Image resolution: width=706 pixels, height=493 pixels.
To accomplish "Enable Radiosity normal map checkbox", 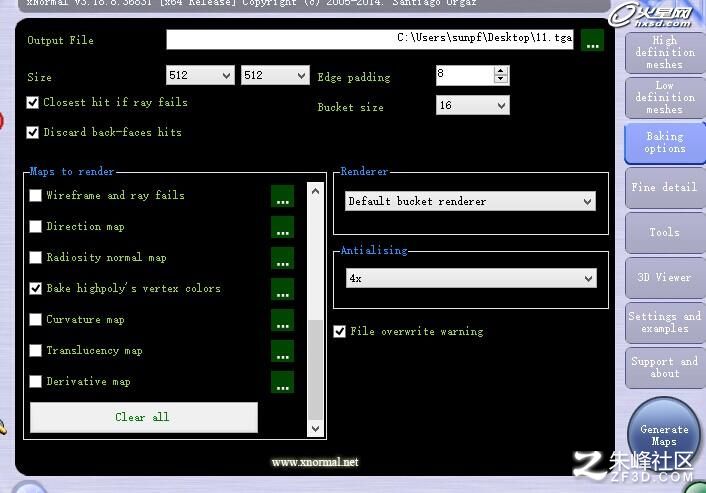I will pyautogui.click(x=35, y=258).
